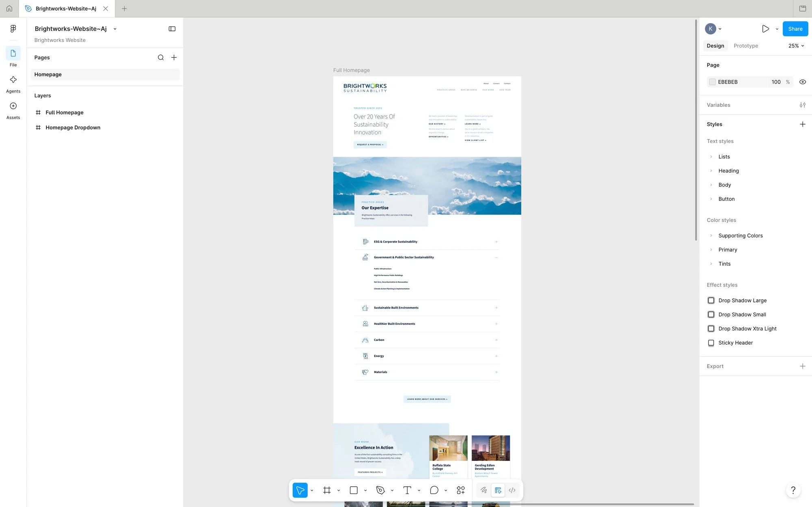Click the Share button
The image size is (812, 507).
pos(795,29)
